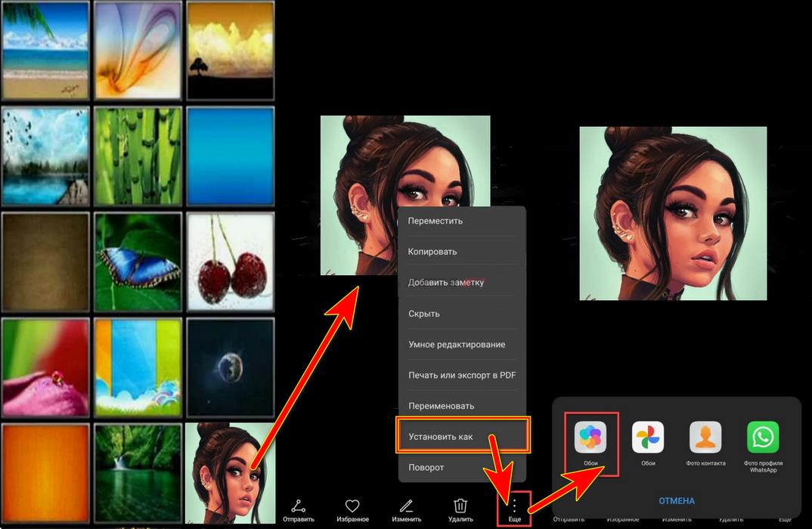
Task: Tap the Удалить trash icon
Action: click(x=460, y=506)
